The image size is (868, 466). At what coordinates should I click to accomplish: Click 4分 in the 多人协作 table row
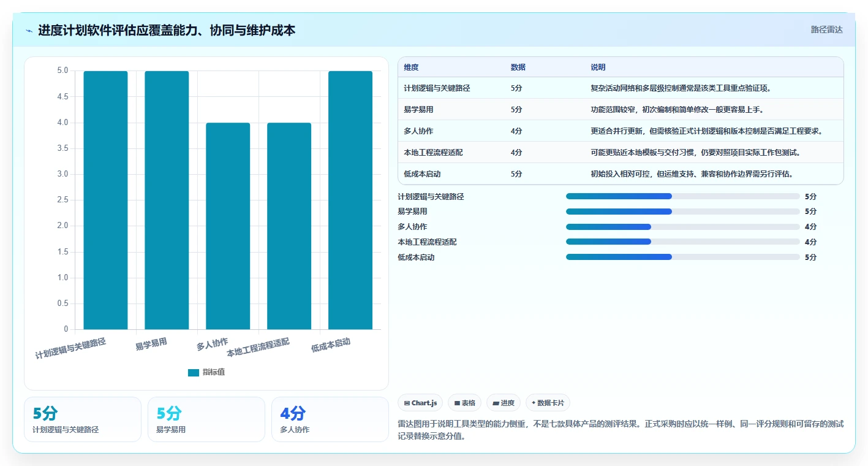coord(516,131)
